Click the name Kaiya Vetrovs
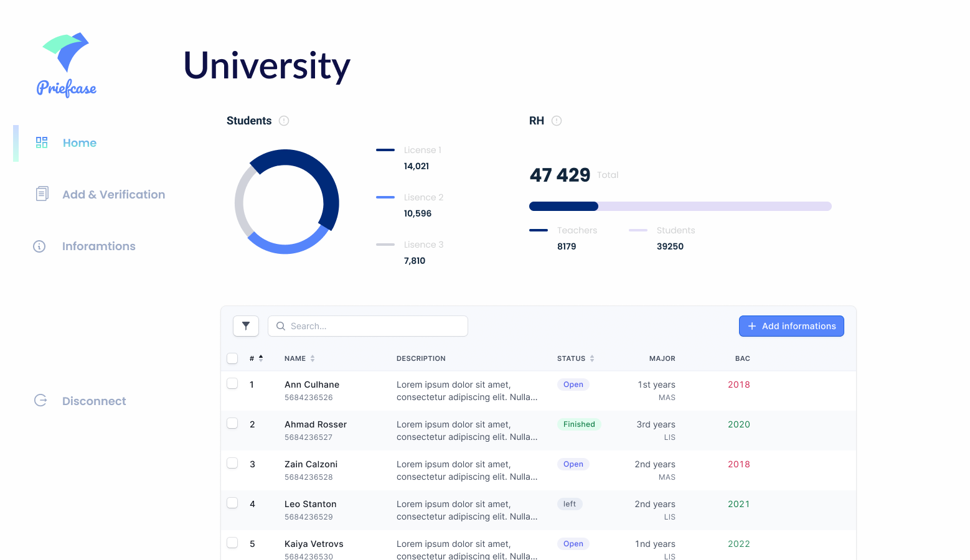 point(314,544)
